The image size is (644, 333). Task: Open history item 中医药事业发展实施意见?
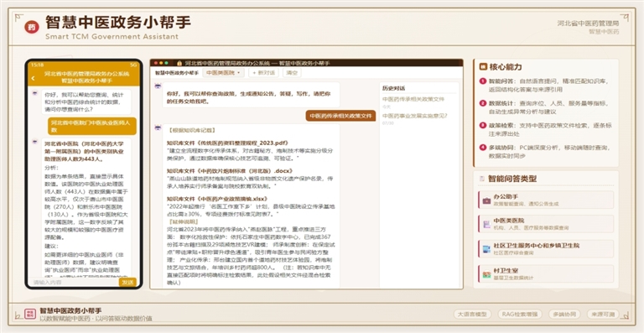pyautogui.click(x=415, y=116)
